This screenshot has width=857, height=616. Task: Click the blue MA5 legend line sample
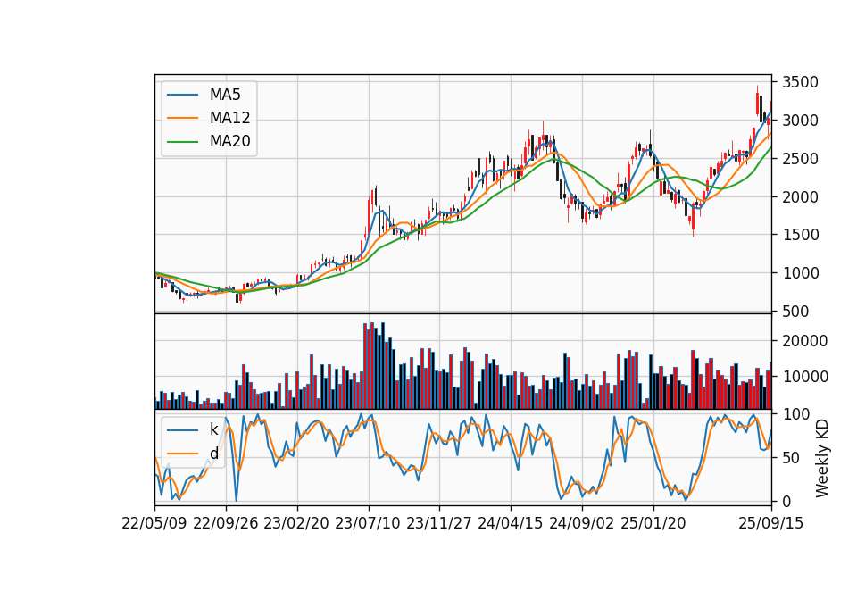point(182,96)
